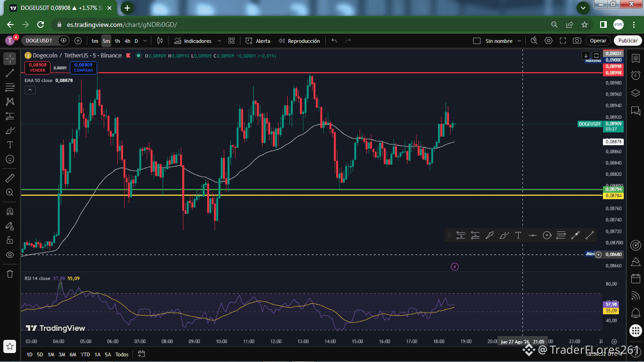Screen dimensions: 644x362
Task: Open the Indicadores panel
Action: (193, 41)
